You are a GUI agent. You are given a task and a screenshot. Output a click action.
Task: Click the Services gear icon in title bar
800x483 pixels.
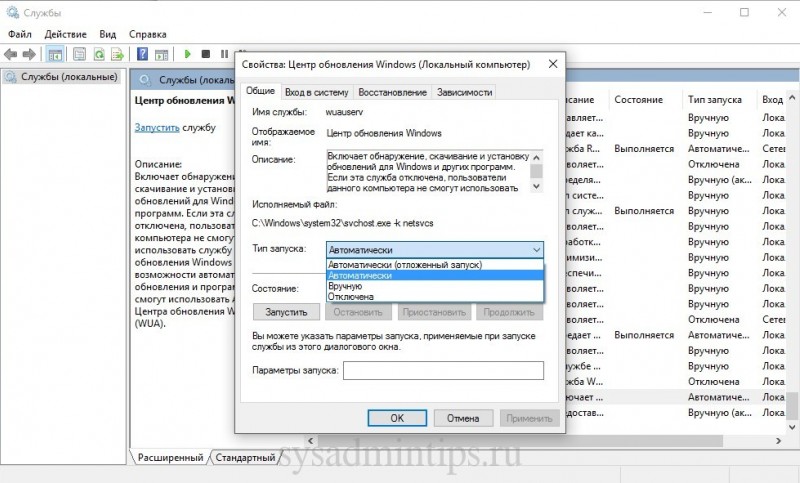point(12,12)
